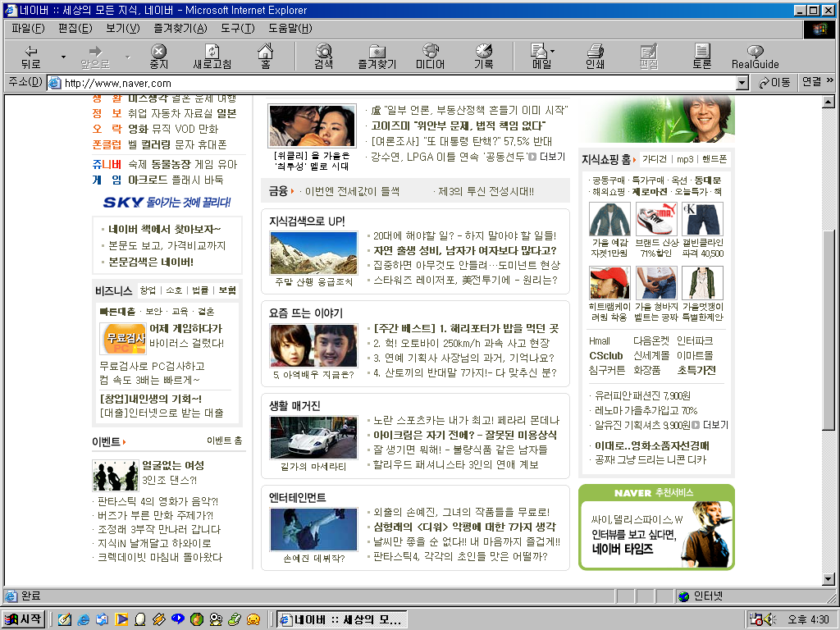Open the Search (검색) toolbar pane
Screen dimensions: 840x630
tap(323, 57)
